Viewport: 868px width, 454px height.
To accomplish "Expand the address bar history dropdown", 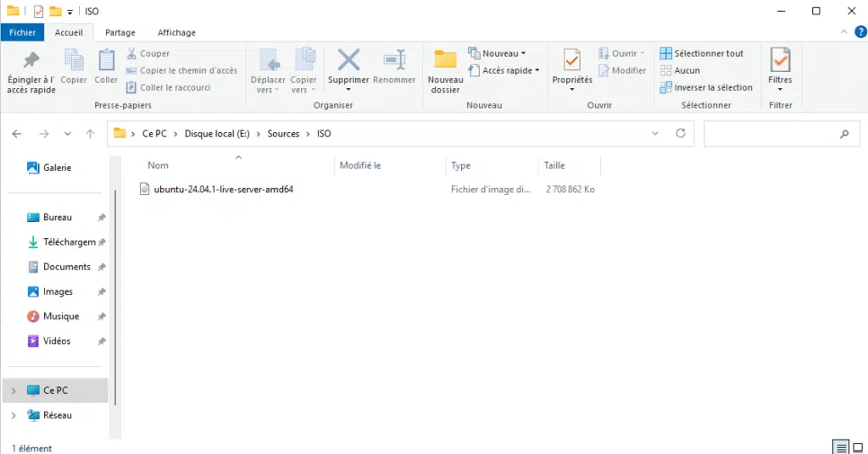I will [655, 133].
